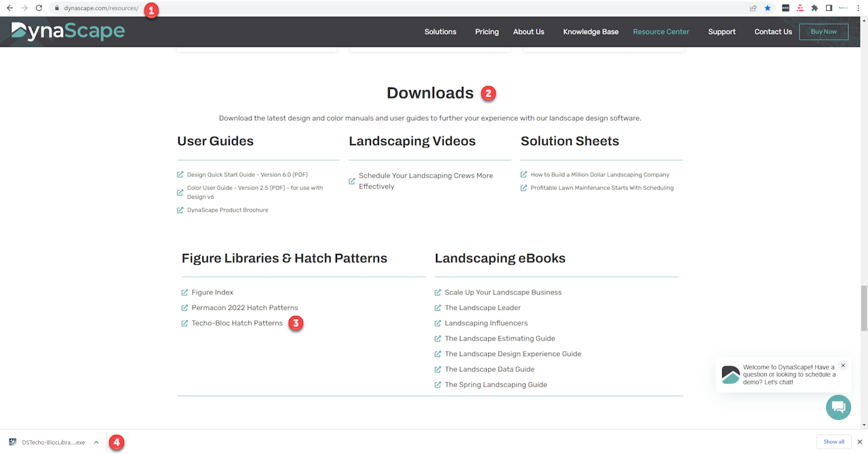
Task: Click Show all downloads button
Action: [833, 442]
